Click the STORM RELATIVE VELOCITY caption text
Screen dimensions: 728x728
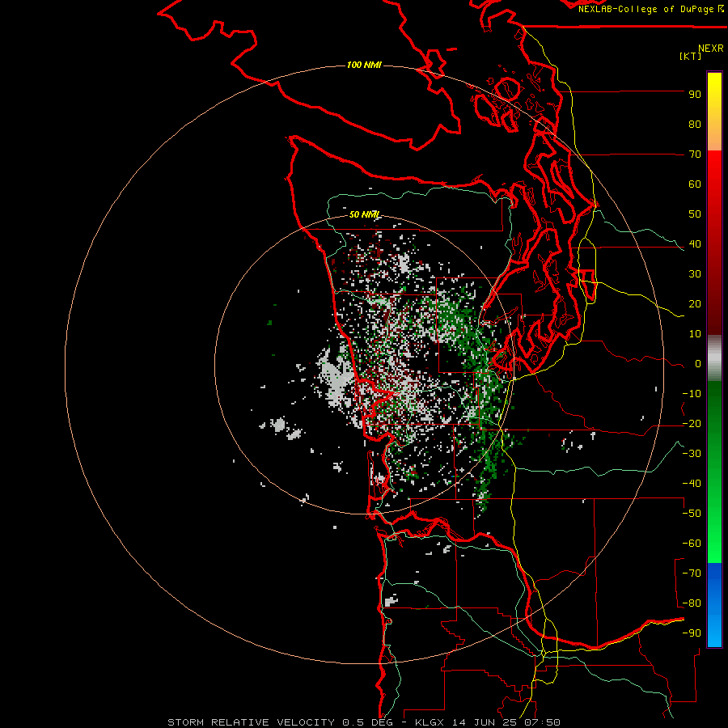click(252, 722)
